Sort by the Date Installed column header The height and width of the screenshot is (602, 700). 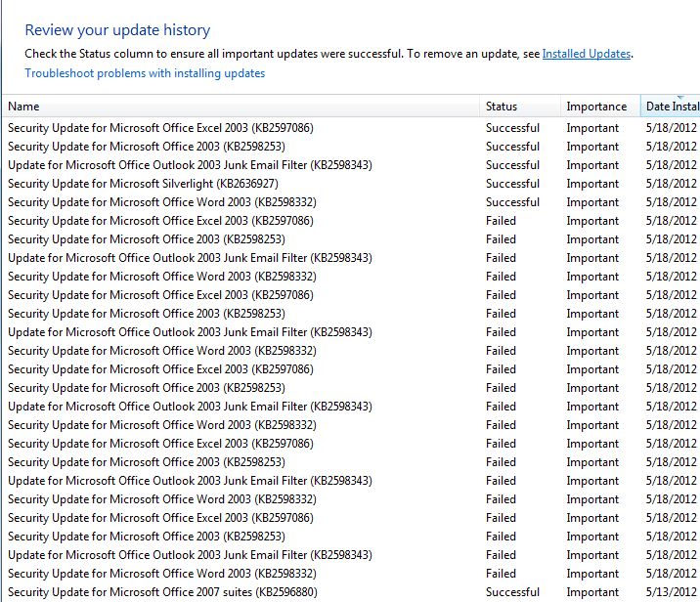pos(670,107)
